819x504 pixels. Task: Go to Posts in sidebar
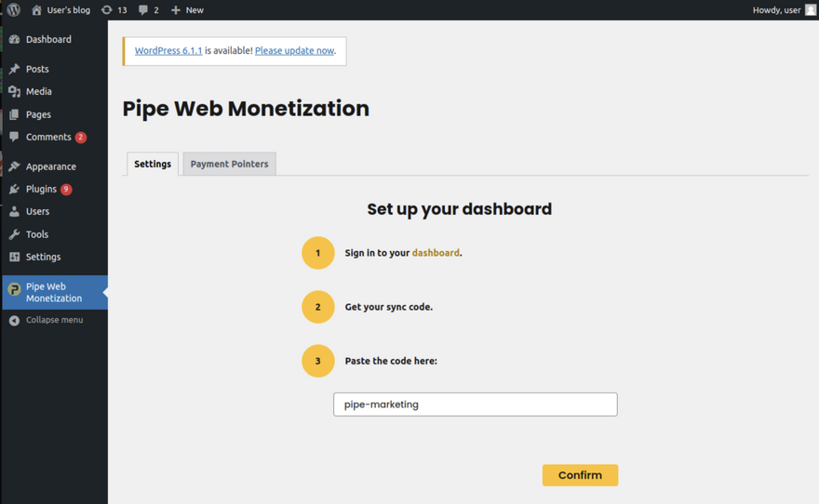pyautogui.click(x=37, y=70)
